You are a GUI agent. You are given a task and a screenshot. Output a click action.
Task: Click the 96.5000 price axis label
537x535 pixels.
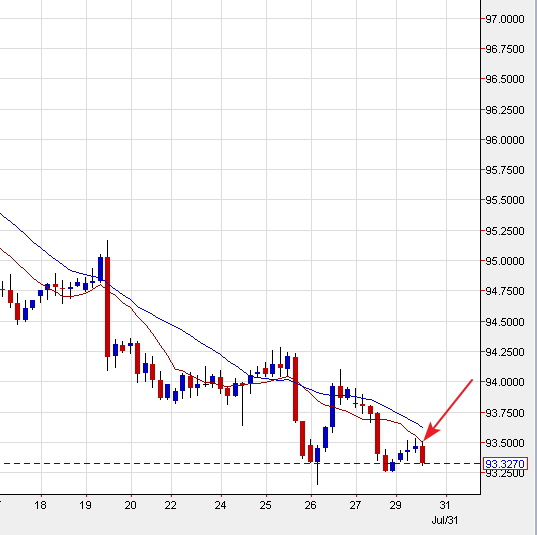(x=505, y=79)
